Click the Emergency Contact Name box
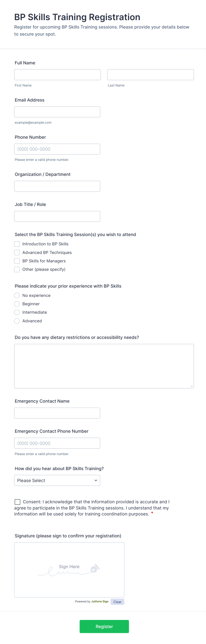 pos(57,413)
